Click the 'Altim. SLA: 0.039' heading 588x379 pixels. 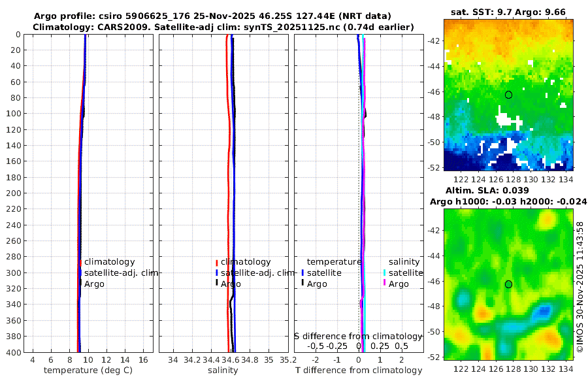[x=487, y=190]
